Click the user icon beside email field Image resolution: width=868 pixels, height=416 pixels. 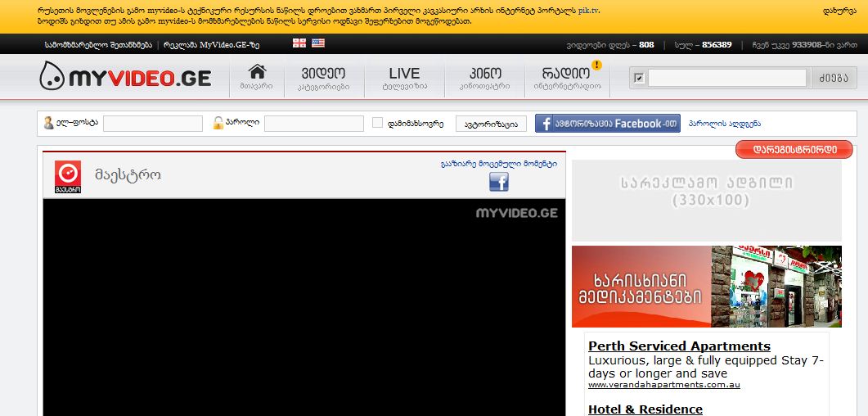pos(49,123)
